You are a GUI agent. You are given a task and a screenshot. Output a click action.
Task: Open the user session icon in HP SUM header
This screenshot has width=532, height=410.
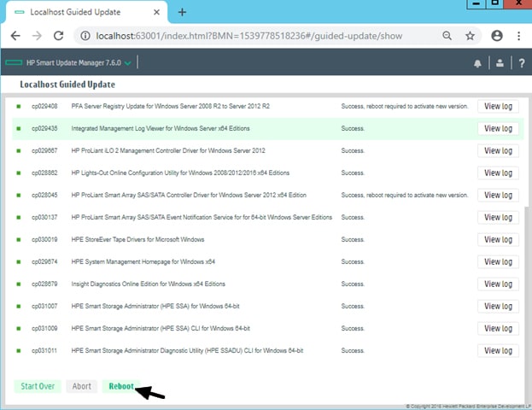tap(500, 63)
